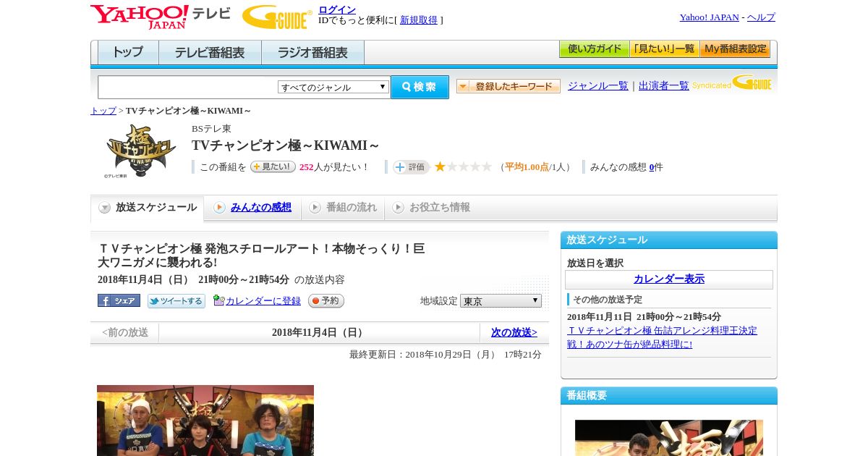868x456 pixels.
Task: Open the 地域設定 東京 dropdown
Action: pyautogui.click(x=501, y=300)
